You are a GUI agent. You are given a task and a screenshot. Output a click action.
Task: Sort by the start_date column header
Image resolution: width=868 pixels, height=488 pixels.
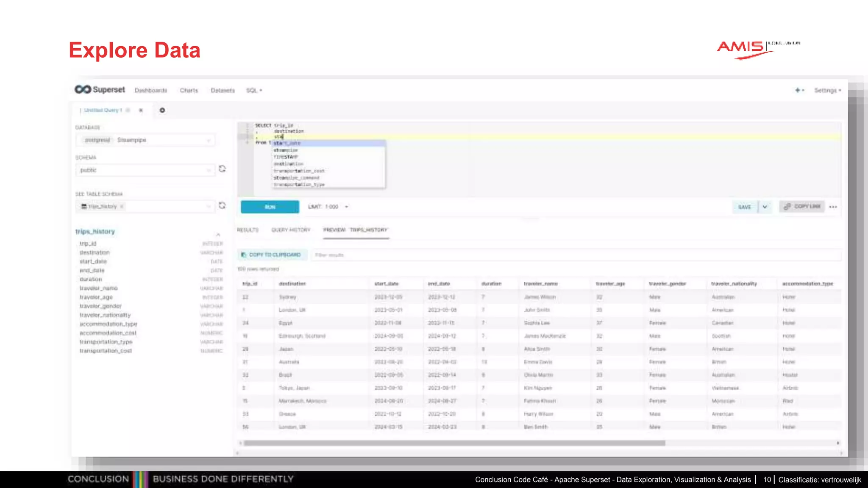pyautogui.click(x=386, y=283)
